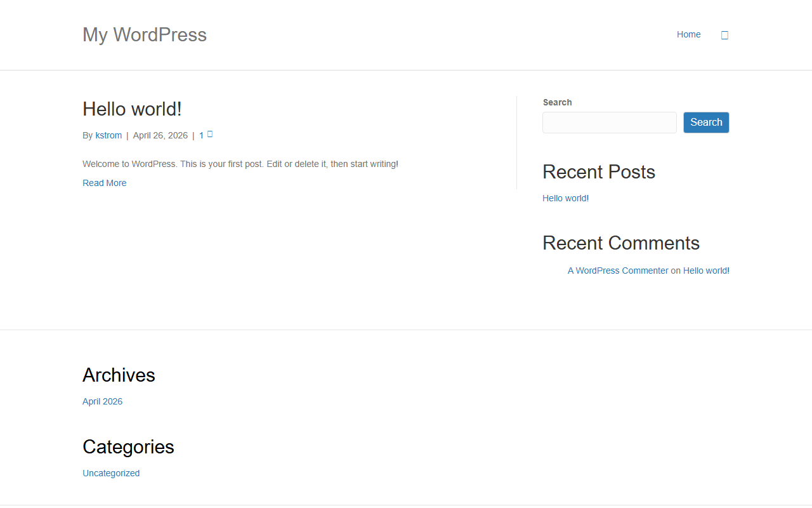Focus the sidebar Search input field
The width and height of the screenshot is (812, 508).
pyautogui.click(x=610, y=123)
